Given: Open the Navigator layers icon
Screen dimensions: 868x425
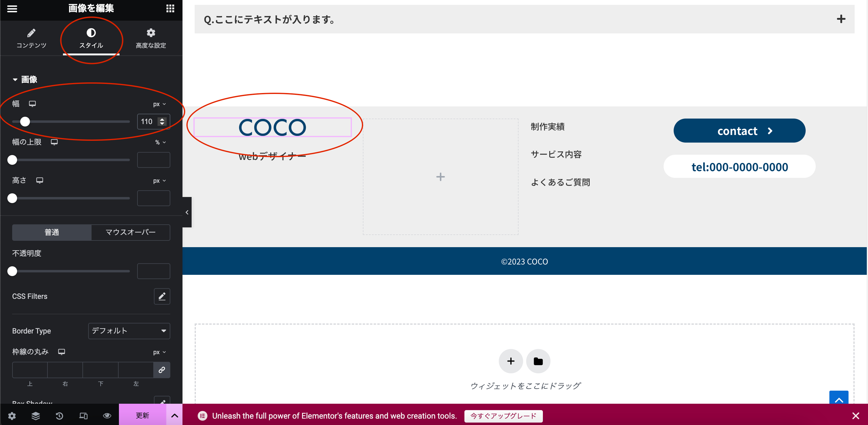Looking at the screenshot, I should [36, 416].
